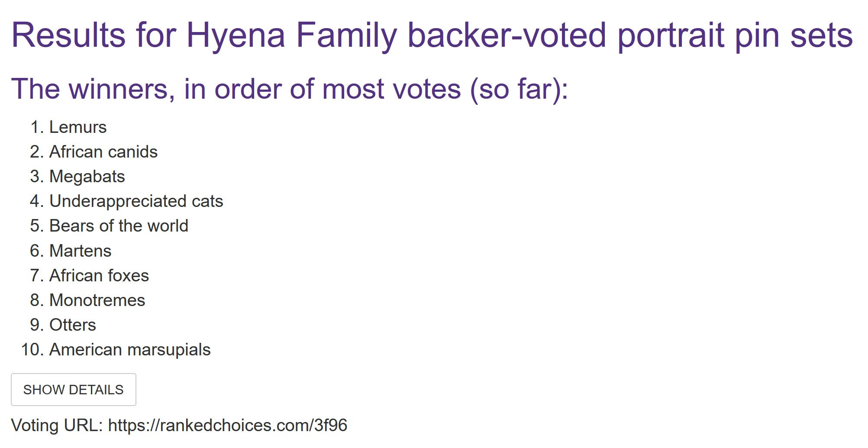Click the rankedchoices.com/3f96 voting URL
The width and height of the screenshot is (868, 448).
point(227,425)
